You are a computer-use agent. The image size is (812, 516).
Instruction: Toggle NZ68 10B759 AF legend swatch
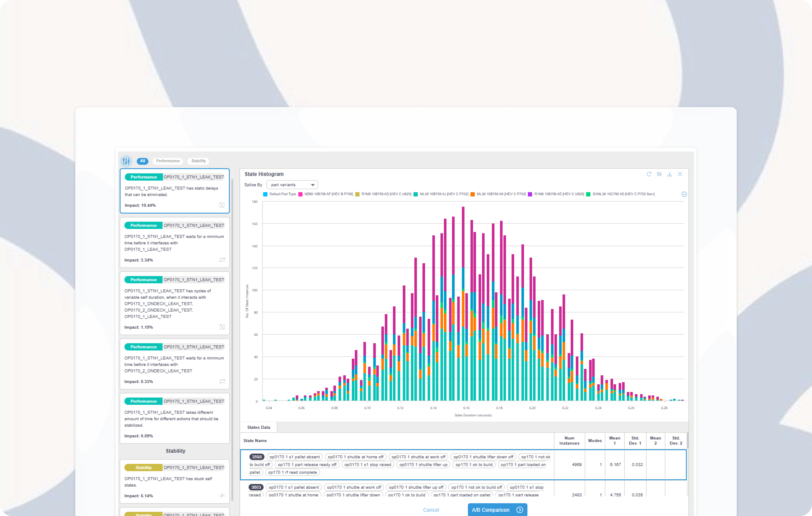coord(300,194)
